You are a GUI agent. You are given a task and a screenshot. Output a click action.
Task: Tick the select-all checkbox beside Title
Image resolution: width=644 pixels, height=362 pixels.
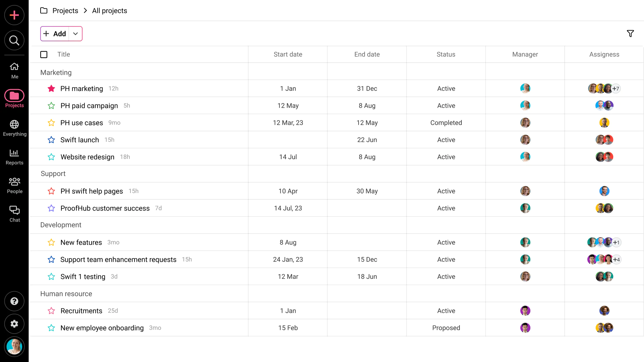point(44,54)
